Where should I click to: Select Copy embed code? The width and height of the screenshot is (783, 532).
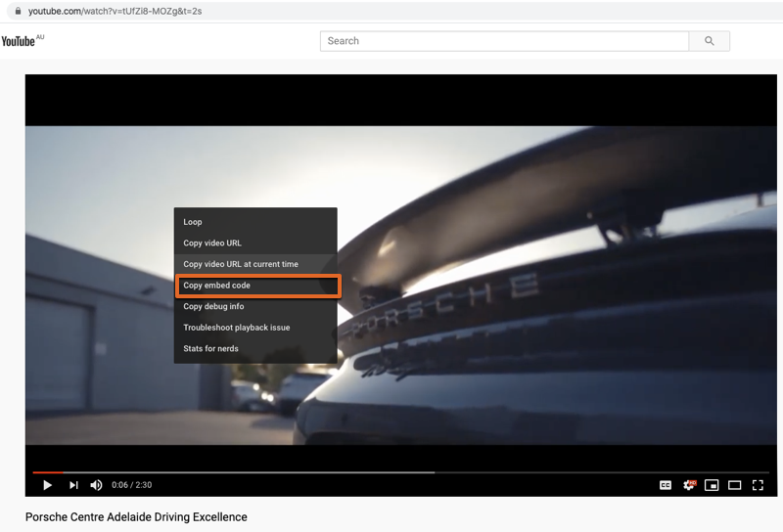(217, 286)
